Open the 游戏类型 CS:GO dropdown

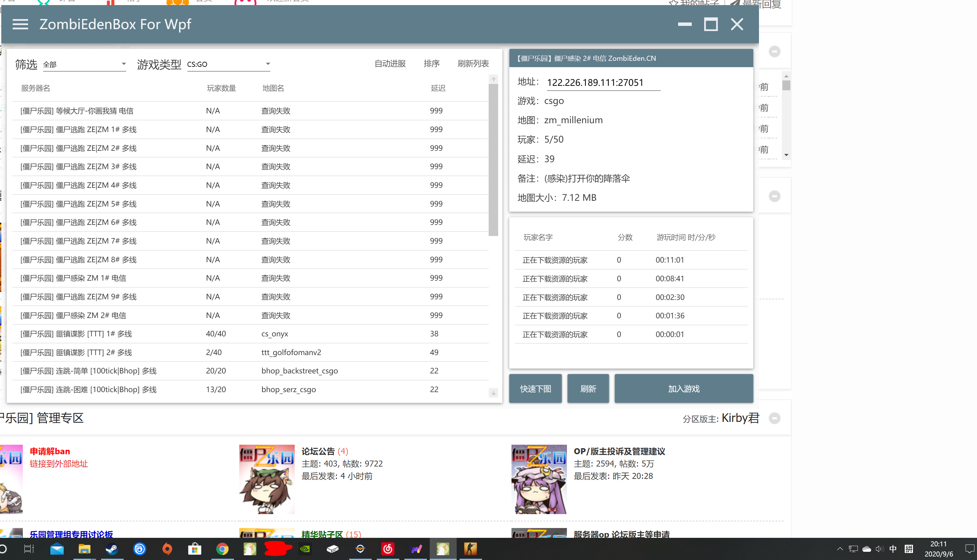coord(228,64)
